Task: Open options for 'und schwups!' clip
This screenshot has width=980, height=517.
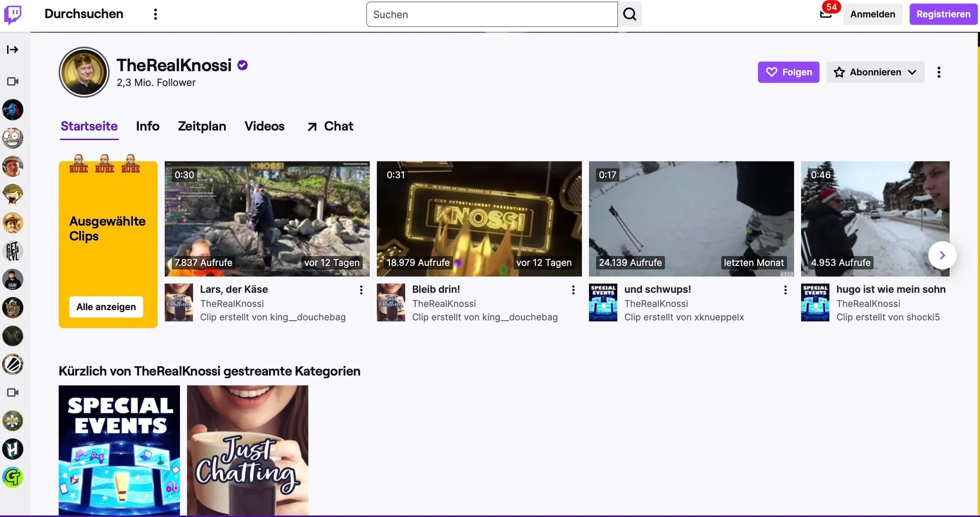Action: tap(785, 290)
